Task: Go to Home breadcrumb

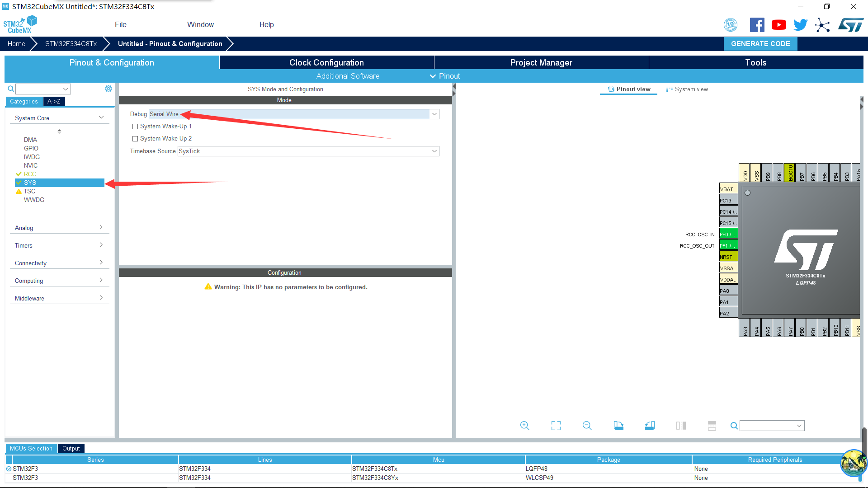Action: (16, 44)
